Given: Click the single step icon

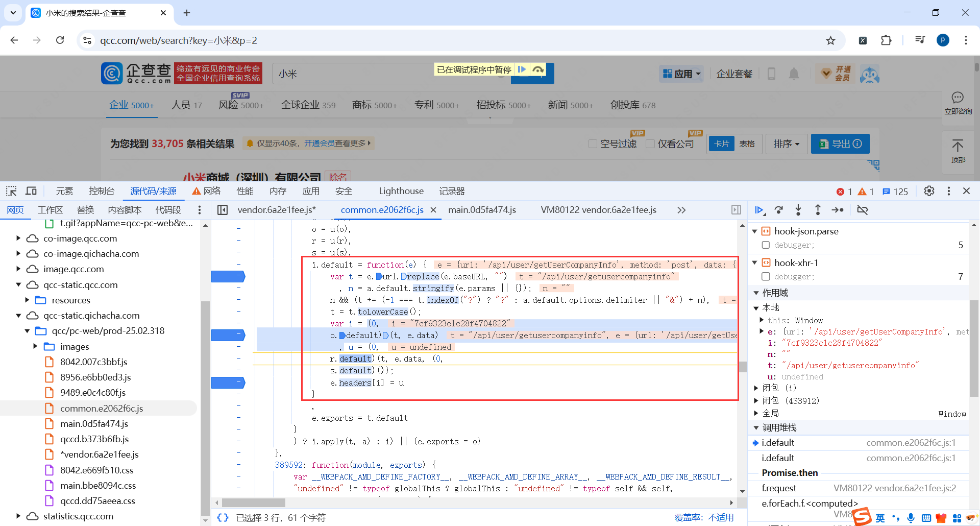Looking at the screenshot, I should tap(838, 210).
